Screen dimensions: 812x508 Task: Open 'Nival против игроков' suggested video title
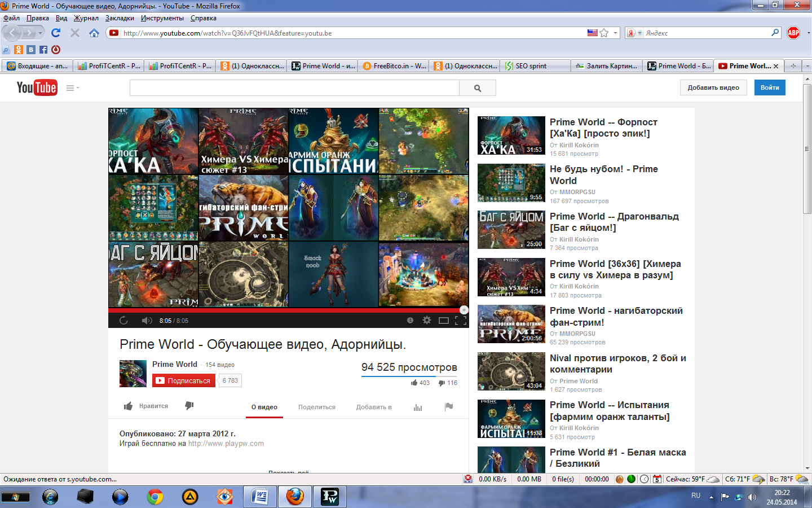click(618, 364)
